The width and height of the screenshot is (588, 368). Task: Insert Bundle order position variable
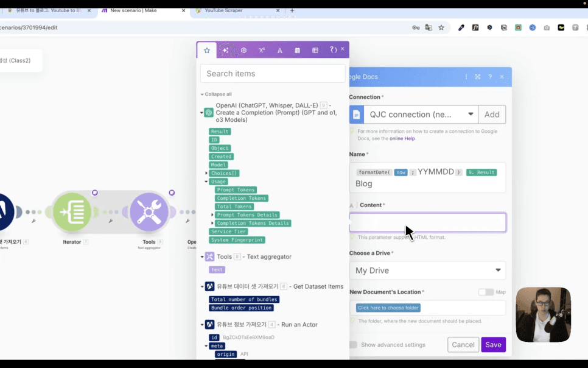click(241, 308)
